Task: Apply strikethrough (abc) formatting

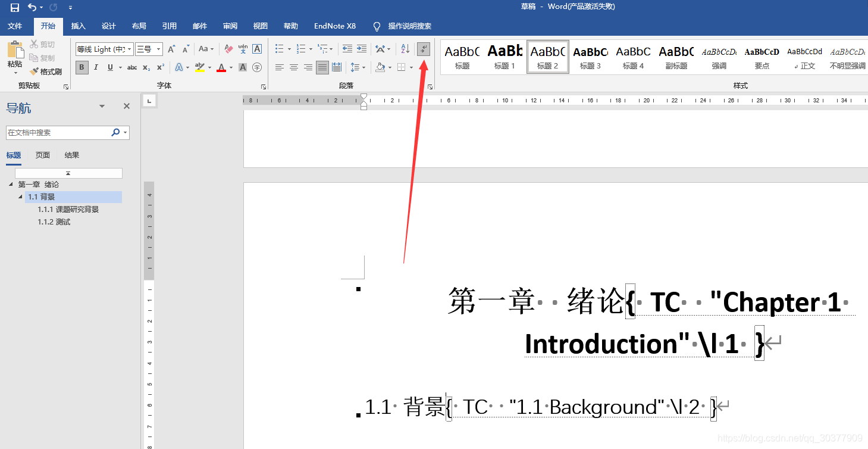Action: [132, 68]
